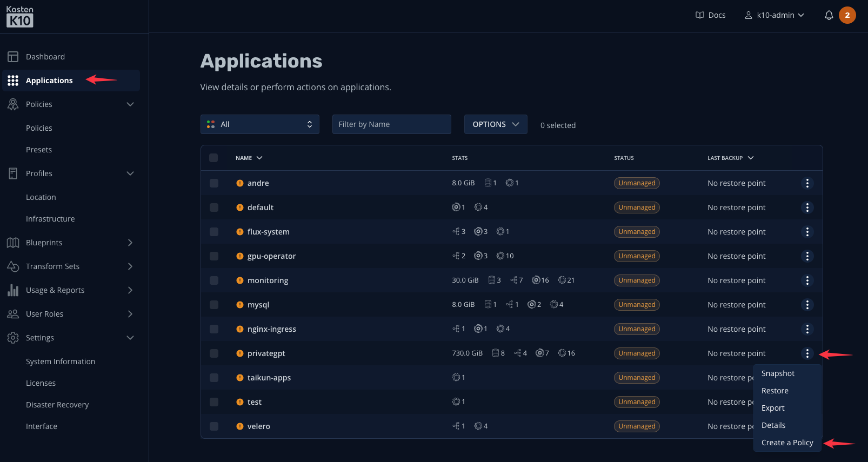Choose Create a Policy menu entry
The width and height of the screenshot is (868, 462).
point(787,443)
